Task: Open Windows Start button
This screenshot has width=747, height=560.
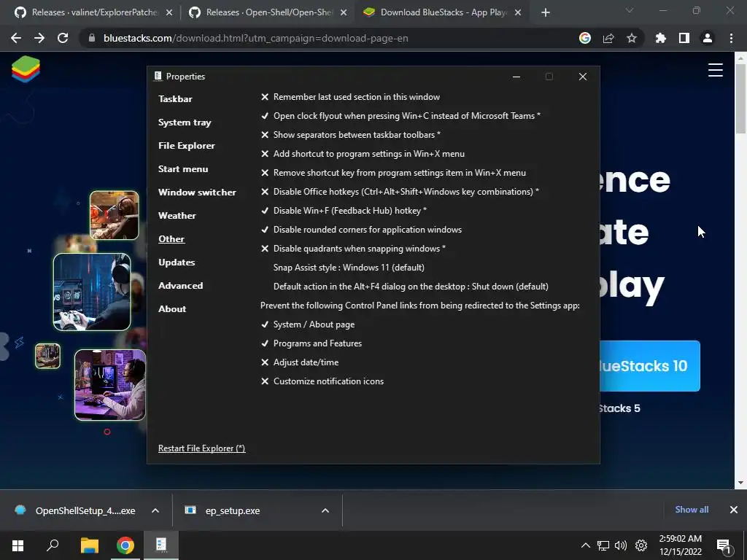Action: point(18,545)
